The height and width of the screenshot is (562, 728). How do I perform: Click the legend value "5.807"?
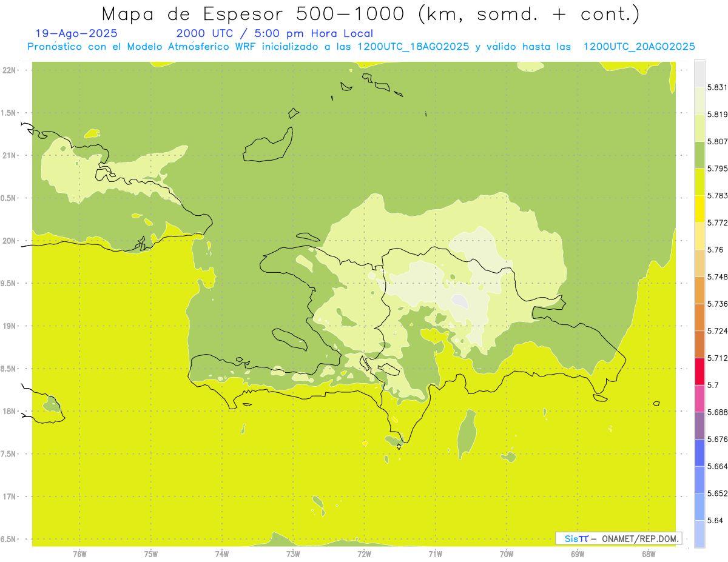tap(717, 141)
